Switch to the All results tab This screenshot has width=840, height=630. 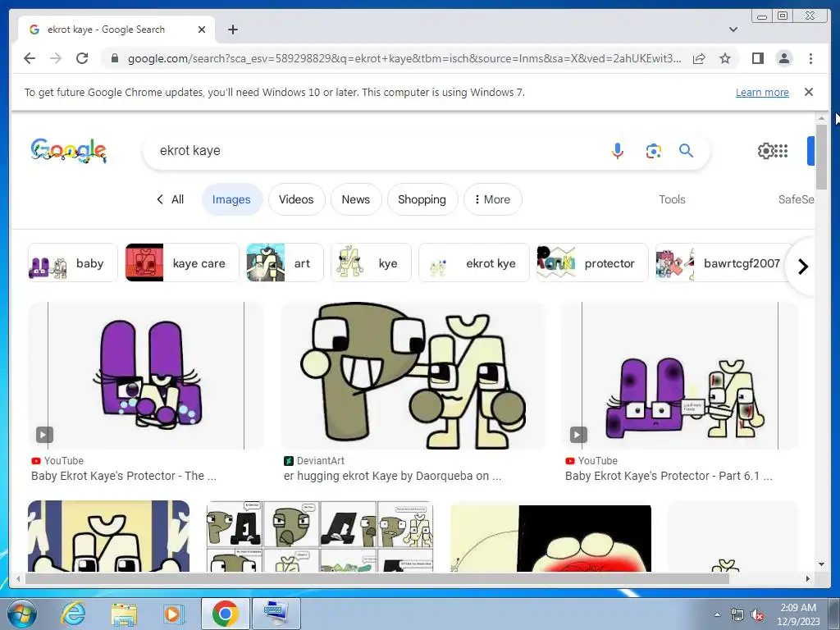[171, 199]
